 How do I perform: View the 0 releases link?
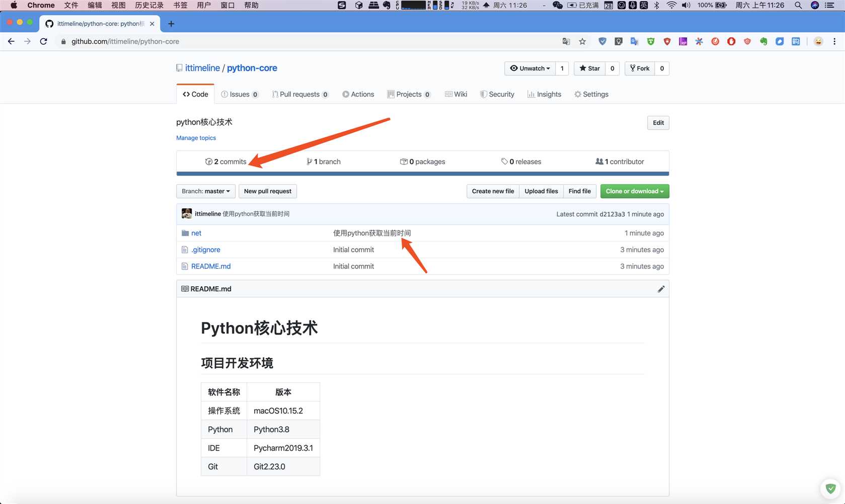(x=521, y=161)
